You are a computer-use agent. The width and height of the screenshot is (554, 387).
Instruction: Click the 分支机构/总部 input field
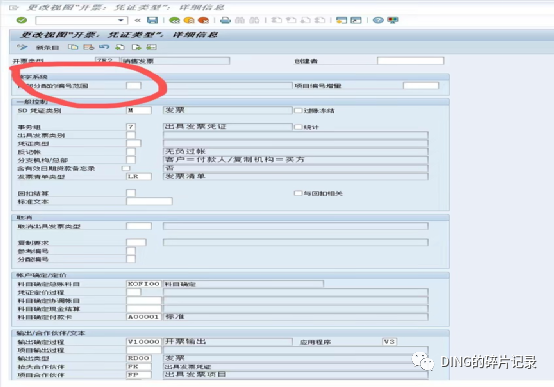131,160
